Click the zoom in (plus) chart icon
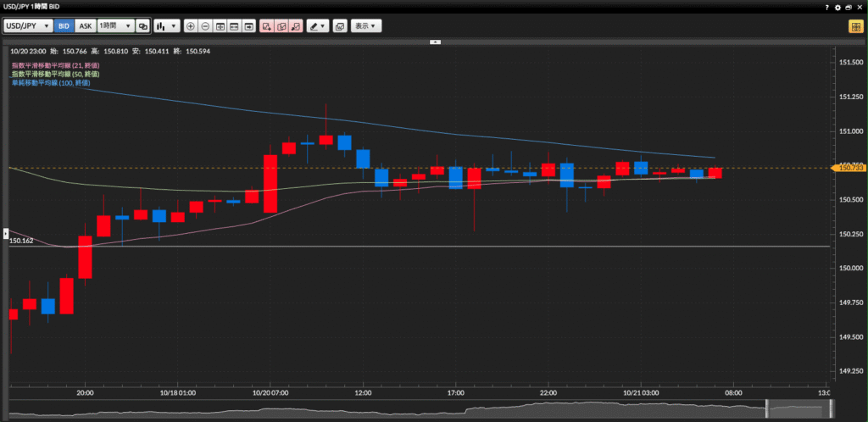 click(x=190, y=26)
